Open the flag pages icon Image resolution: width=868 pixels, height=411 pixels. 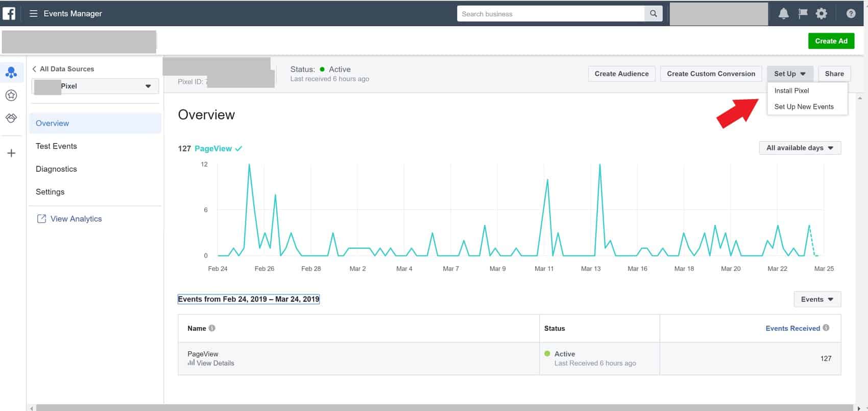(803, 14)
